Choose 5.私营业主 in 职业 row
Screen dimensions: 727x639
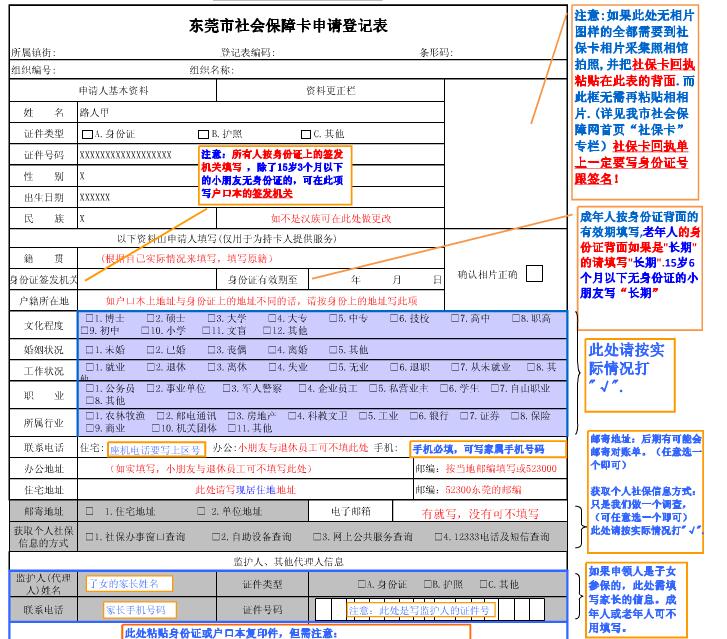[373, 388]
